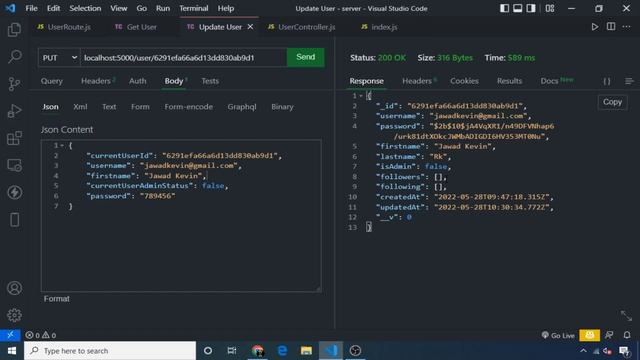The height and width of the screenshot is (360, 640).
Task: Switch to Get User tab
Action: (136, 27)
